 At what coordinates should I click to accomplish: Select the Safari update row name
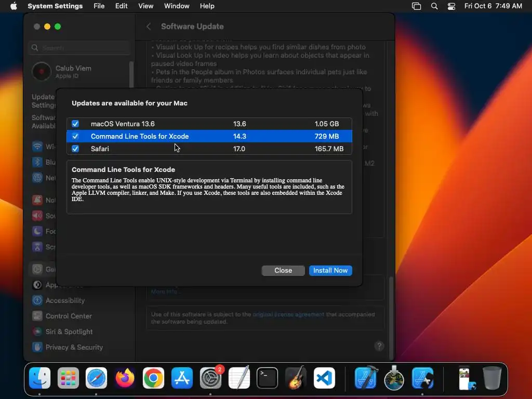100,149
